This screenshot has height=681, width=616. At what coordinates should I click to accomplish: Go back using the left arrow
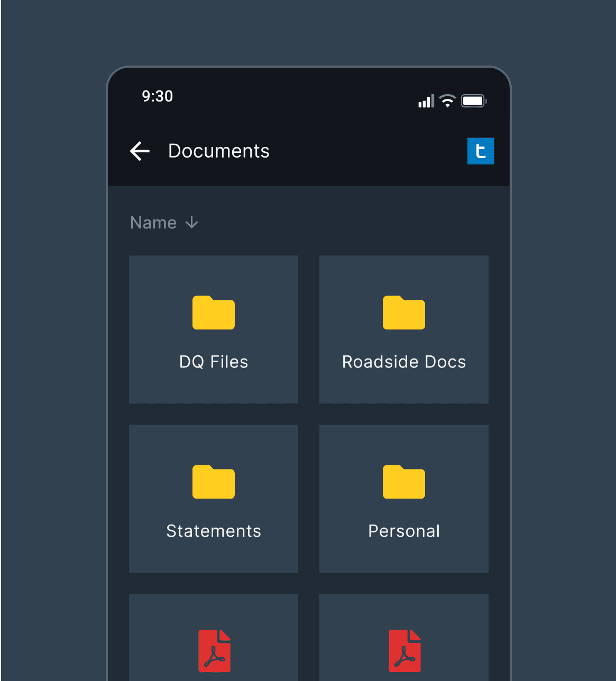(x=140, y=151)
